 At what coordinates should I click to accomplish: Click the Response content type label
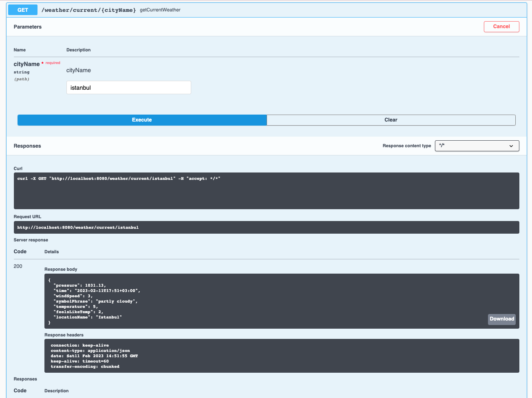[407, 146]
